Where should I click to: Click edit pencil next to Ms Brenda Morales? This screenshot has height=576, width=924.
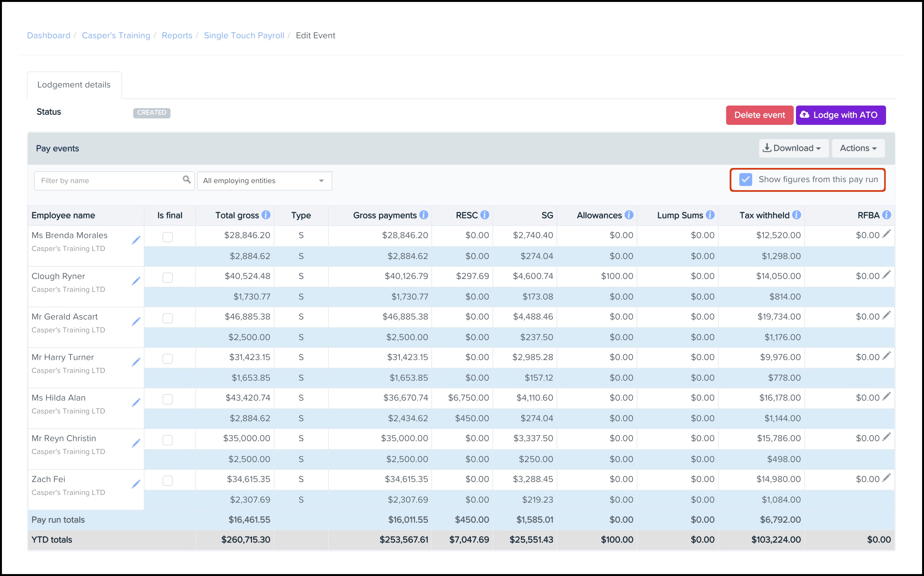click(136, 240)
